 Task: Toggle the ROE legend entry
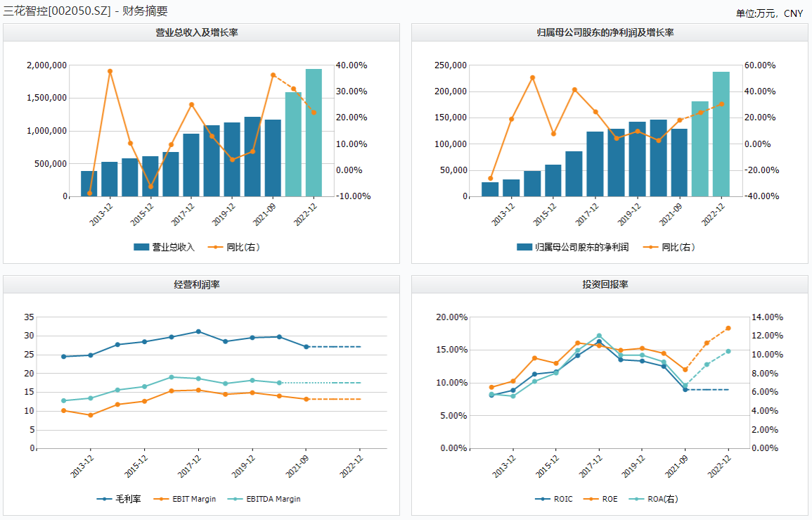[x=600, y=500]
